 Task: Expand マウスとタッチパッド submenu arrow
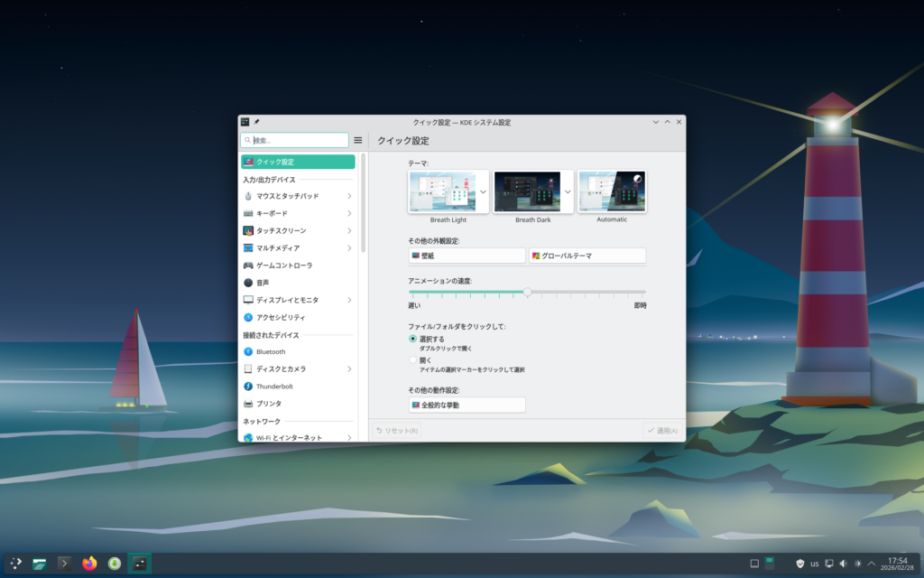click(x=349, y=196)
